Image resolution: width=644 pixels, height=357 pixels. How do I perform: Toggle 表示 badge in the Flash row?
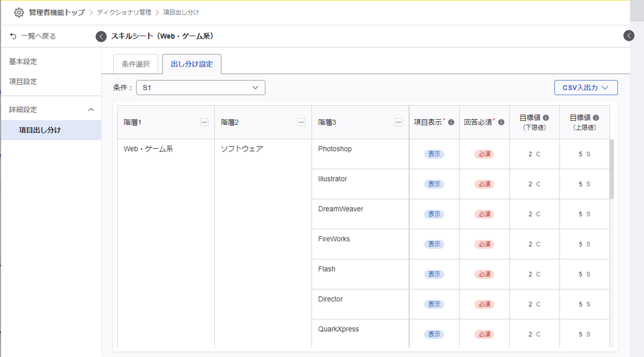click(434, 275)
